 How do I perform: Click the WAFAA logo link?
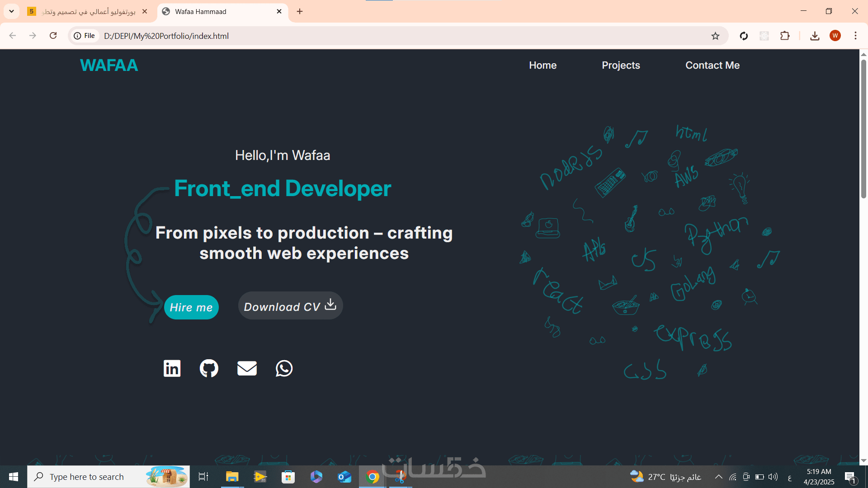pyautogui.click(x=109, y=65)
